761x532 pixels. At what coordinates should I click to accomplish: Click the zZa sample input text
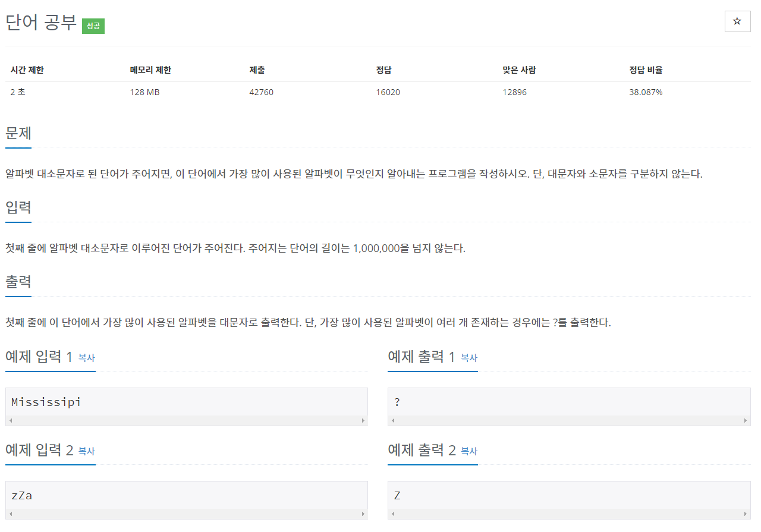click(x=22, y=495)
